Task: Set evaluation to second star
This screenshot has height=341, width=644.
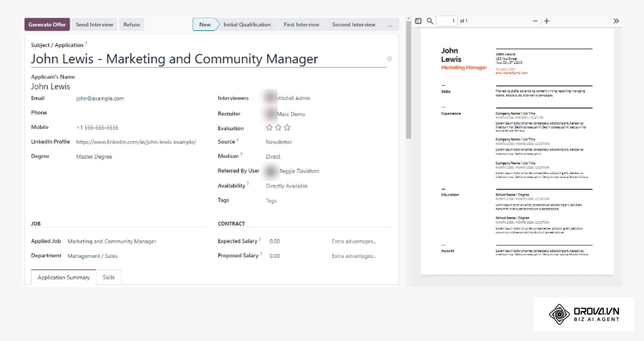Action: click(x=278, y=127)
